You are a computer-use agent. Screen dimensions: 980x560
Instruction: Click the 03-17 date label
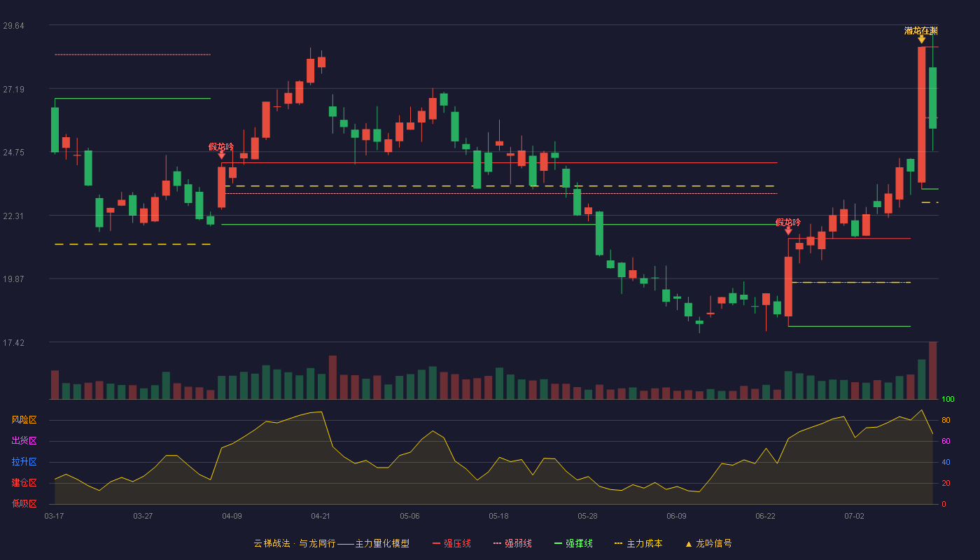54,516
